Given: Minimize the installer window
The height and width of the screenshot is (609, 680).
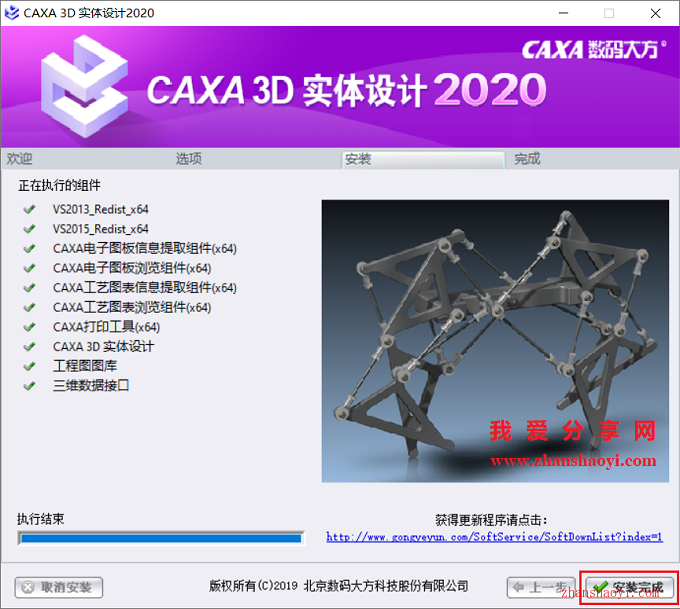Looking at the screenshot, I should coord(563,13).
